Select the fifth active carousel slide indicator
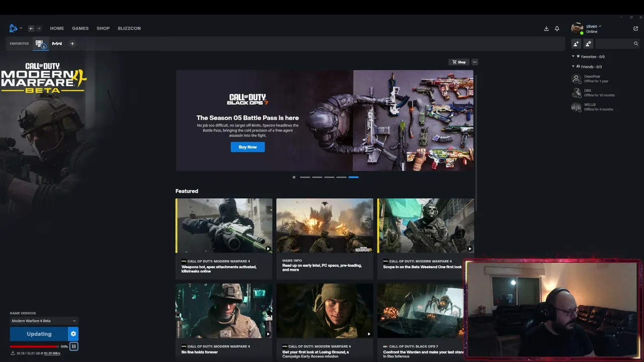 353,177
